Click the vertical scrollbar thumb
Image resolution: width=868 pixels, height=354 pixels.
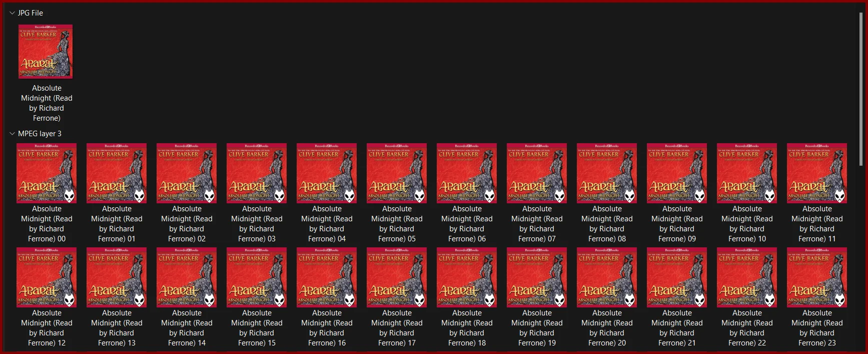[861, 89]
